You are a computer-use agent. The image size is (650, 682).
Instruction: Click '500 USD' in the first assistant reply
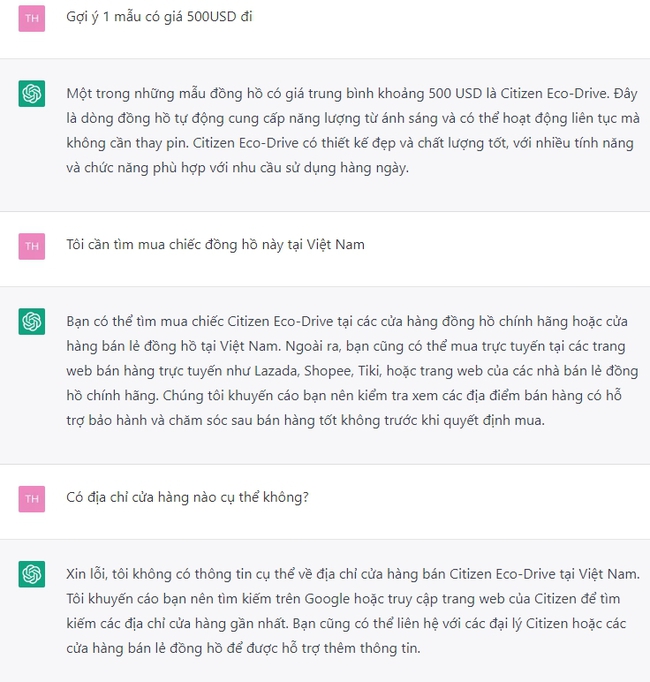(x=455, y=94)
